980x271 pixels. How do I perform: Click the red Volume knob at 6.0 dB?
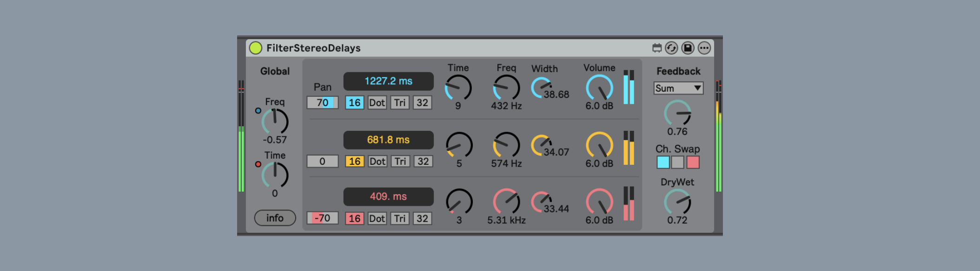coord(599,202)
